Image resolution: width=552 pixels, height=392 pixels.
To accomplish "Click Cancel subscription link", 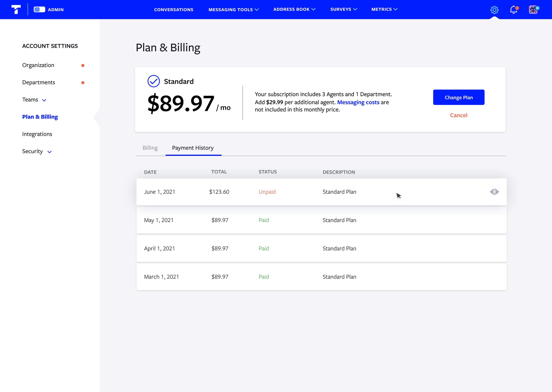I will 458,115.
